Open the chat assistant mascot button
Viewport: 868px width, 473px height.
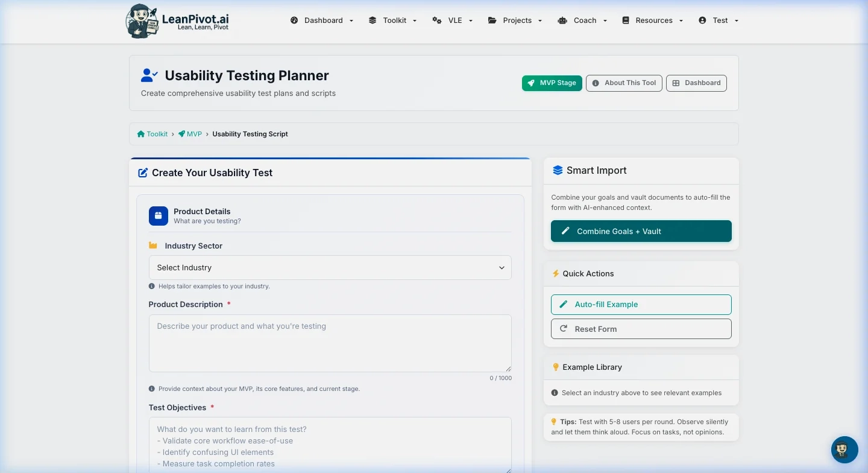point(844,449)
